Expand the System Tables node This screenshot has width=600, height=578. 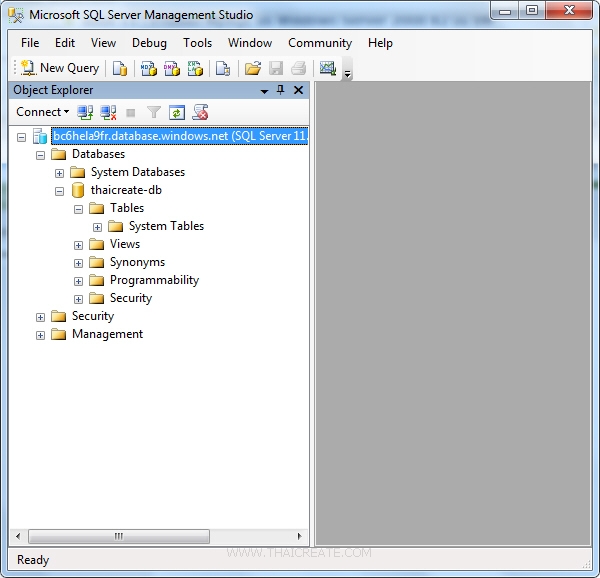97,227
